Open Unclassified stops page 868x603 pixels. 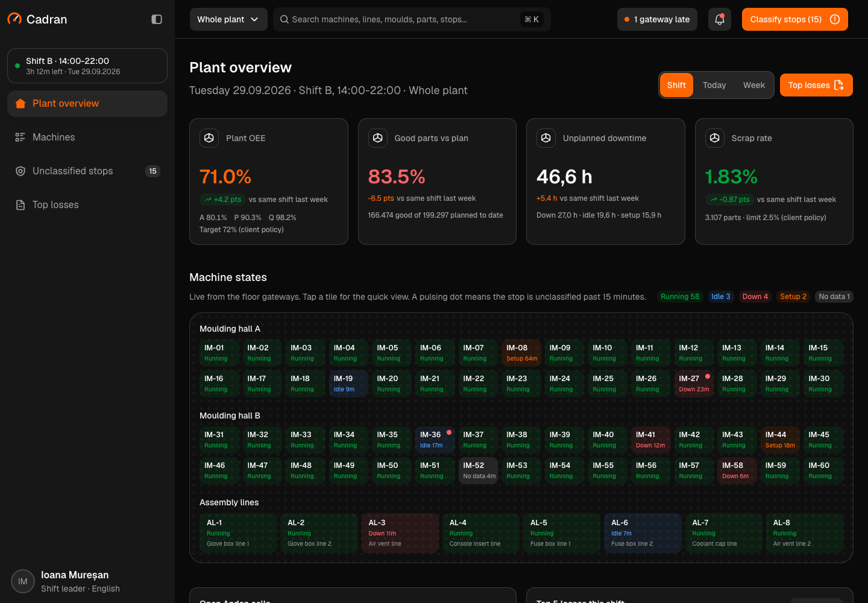click(87, 171)
